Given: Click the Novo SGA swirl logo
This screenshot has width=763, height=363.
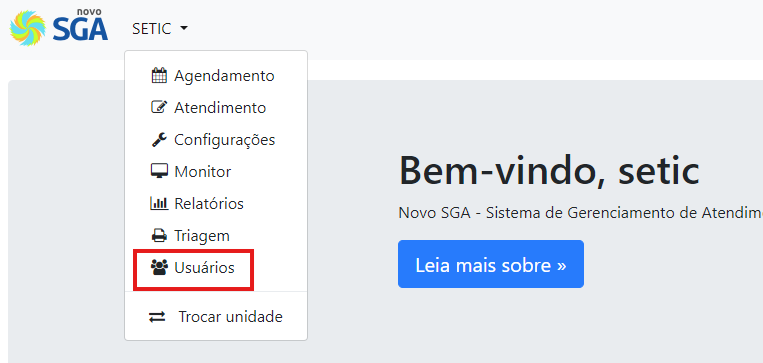Looking at the screenshot, I should click(28, 28).
